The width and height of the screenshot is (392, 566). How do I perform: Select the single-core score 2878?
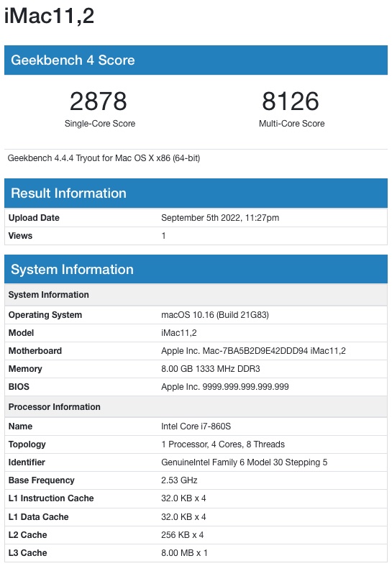click(99, 101)
